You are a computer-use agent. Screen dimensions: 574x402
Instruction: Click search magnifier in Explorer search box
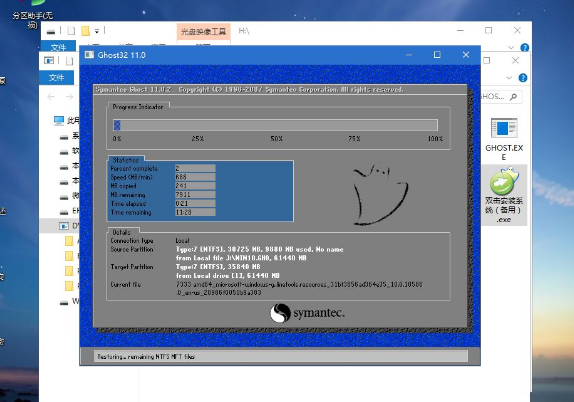click(x=513, y=97)
